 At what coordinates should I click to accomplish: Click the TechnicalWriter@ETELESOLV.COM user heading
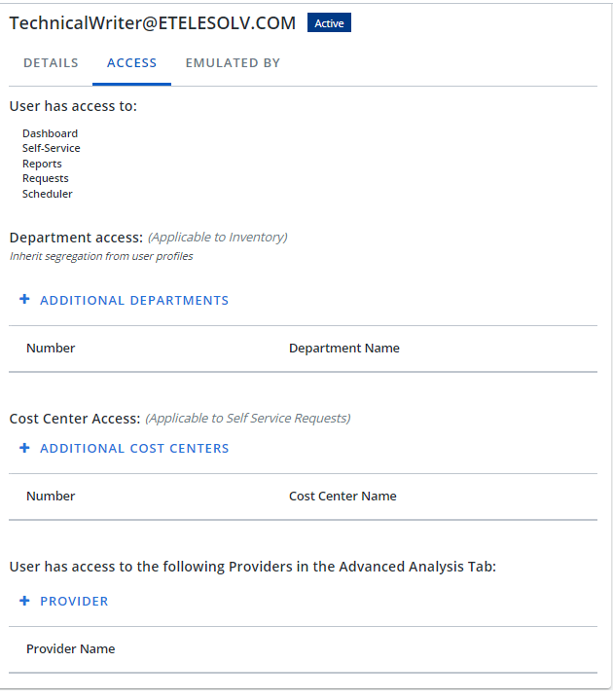(x=153, y=23)
